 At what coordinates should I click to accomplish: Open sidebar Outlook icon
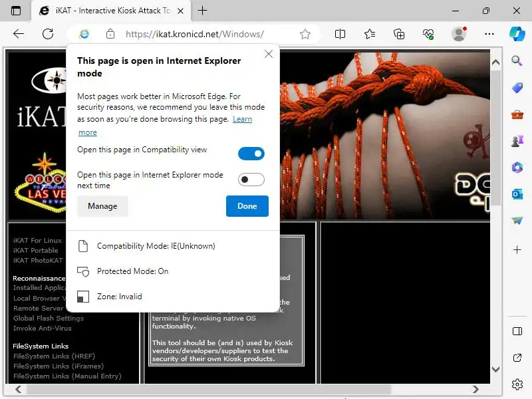coord(517,194)
